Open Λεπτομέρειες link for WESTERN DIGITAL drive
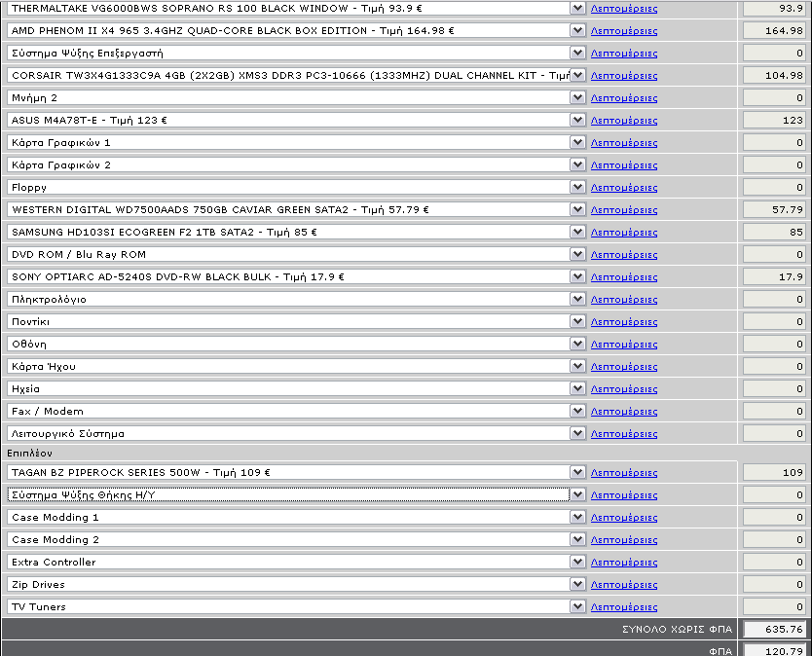 click(624, 210)
